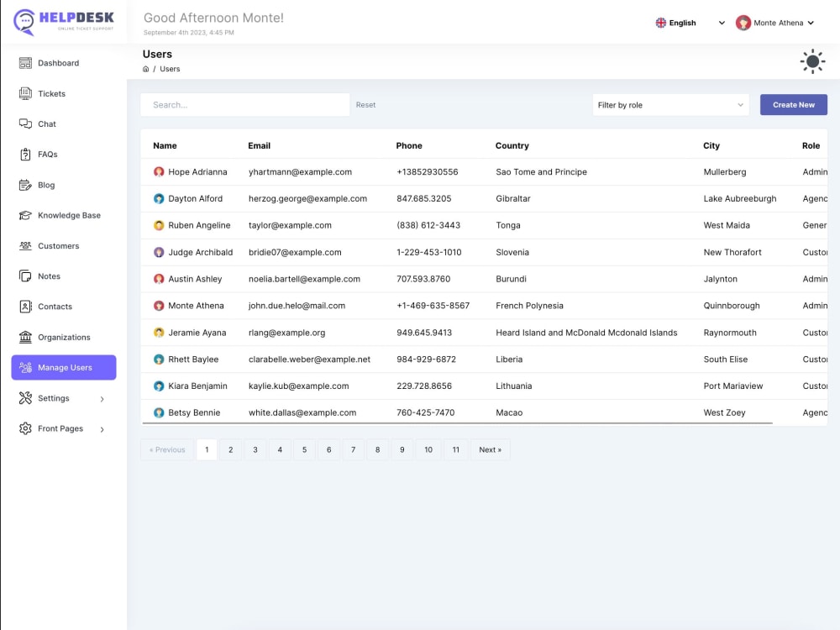
Task: Click the email white.dallas@example.com
Action: [x=302, y=412]
